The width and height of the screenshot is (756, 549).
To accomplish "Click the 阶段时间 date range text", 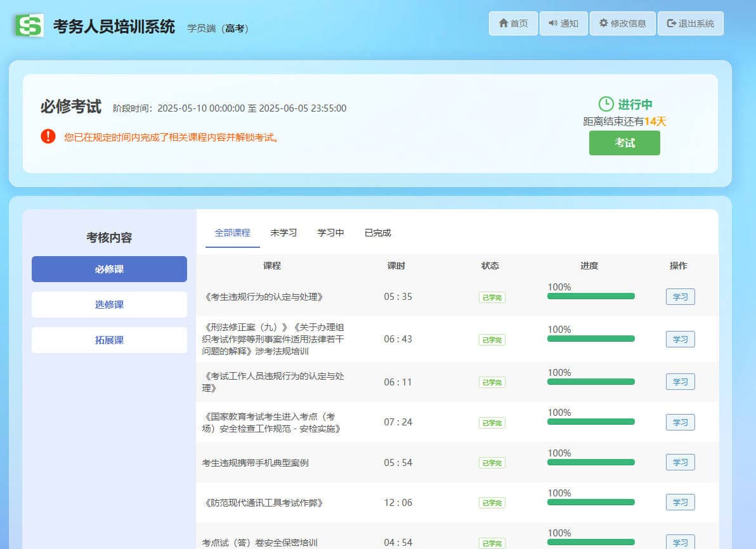I will click(230, 108).
